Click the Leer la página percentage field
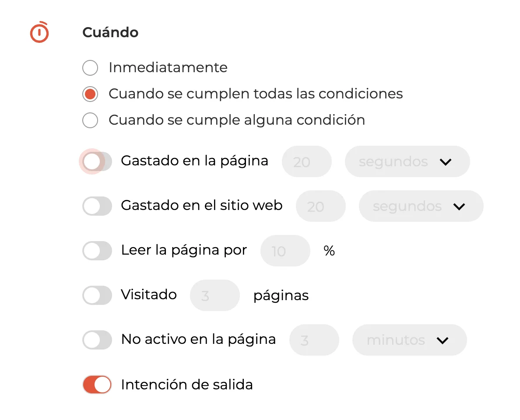The image size is (520, 420). [x=285, y=251]
